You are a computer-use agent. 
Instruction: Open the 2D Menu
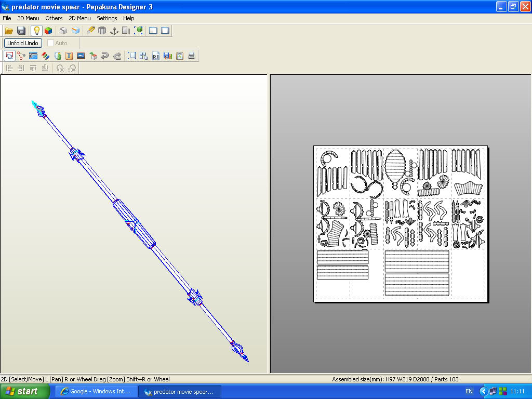tap(79, 18)
